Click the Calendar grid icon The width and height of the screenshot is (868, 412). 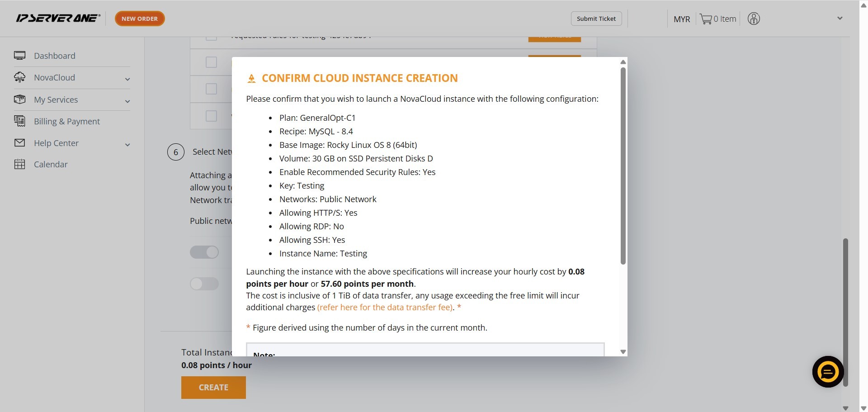19,164
